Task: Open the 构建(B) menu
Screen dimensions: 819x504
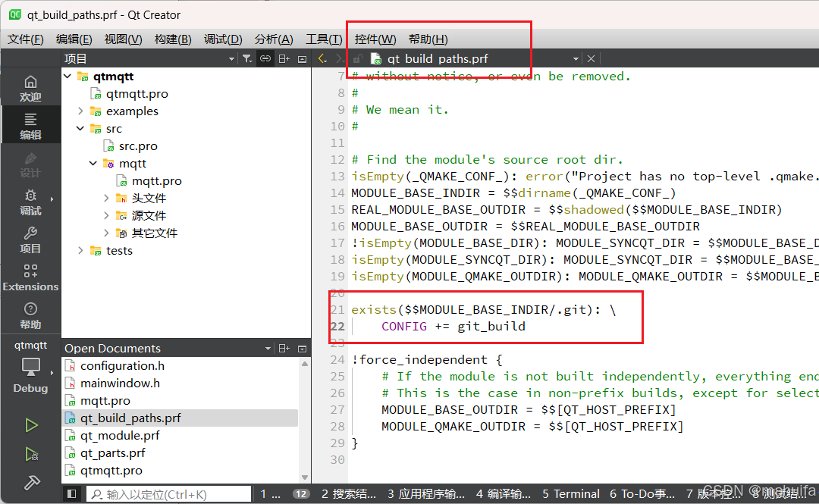Action: point(173,39)
